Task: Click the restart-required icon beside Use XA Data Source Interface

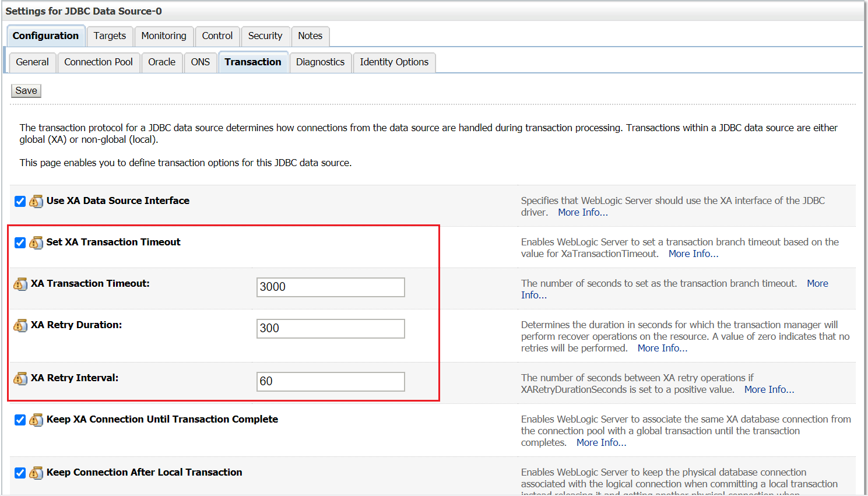Action: pos(36,201)
